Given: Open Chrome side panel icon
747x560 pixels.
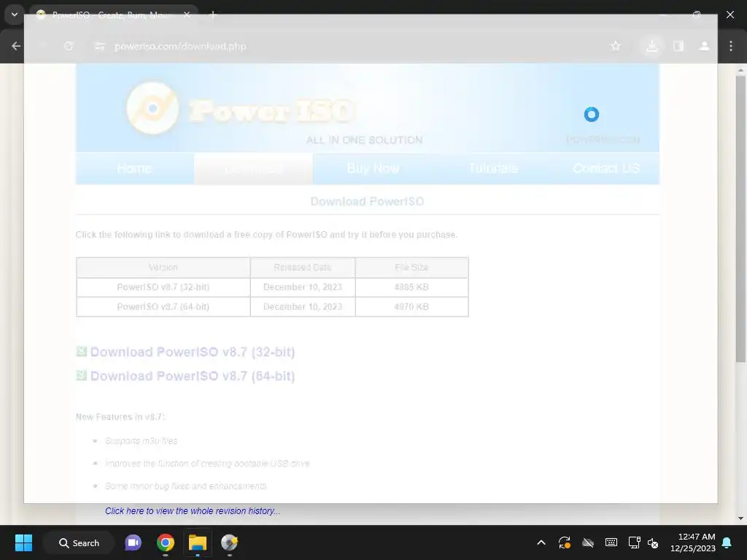Looking at the screenshot, I should click(678, 46).
